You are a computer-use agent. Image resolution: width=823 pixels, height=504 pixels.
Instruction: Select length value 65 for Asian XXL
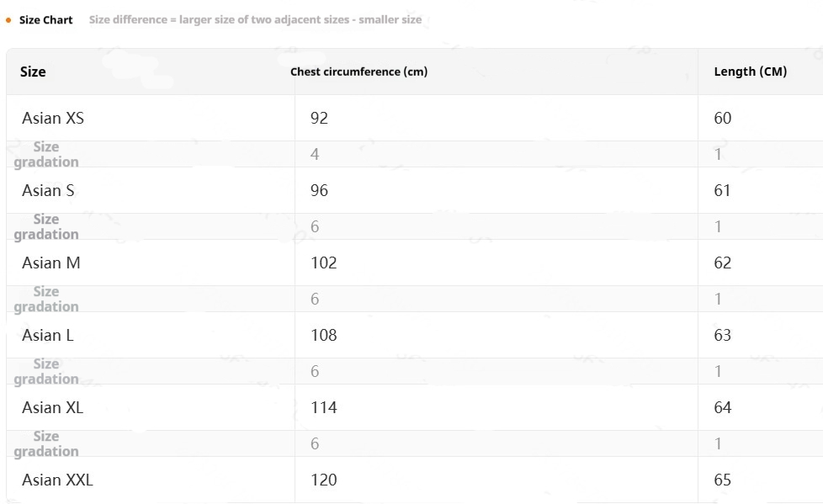[723, 480]
